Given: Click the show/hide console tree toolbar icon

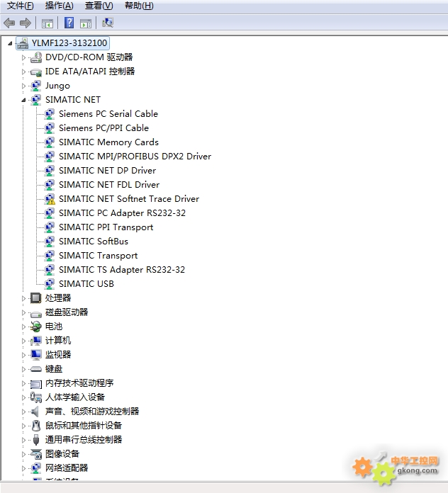Looking at the screenshot, I should point(47,23).
